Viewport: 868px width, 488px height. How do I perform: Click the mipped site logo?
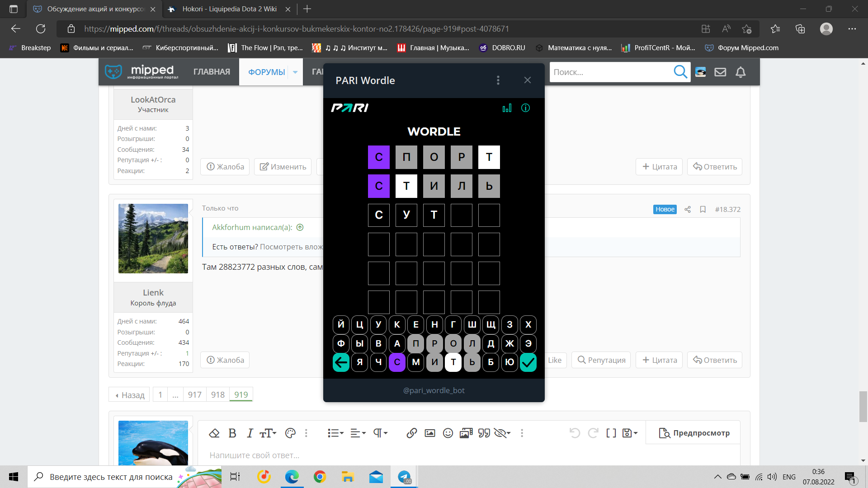[142, 71]
